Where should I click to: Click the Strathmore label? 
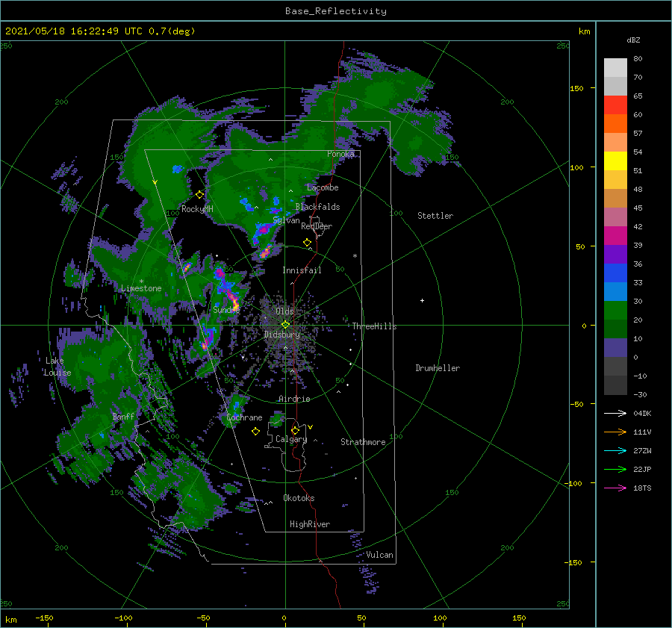363,442
